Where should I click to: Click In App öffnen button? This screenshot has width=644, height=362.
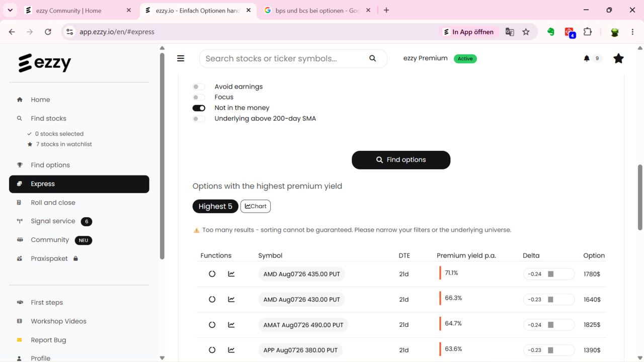click(x=468, y=32)
